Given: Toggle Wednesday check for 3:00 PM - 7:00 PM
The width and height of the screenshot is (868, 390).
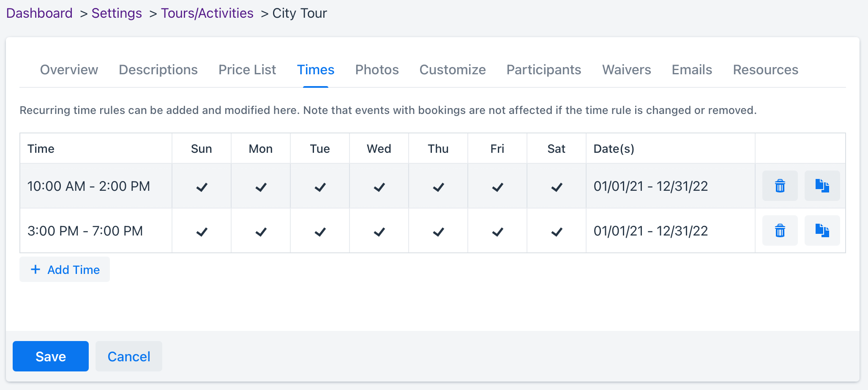Looking at the screenshot, I should point(379,231).
